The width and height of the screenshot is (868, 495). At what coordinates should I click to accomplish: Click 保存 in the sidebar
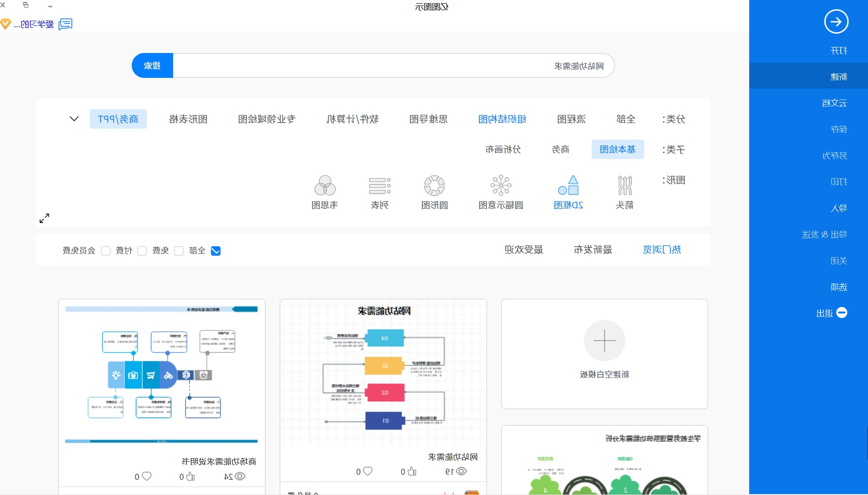click(839, 129)
